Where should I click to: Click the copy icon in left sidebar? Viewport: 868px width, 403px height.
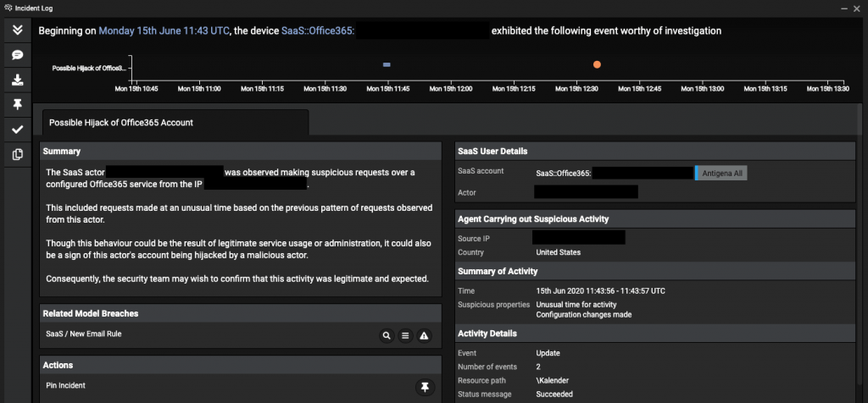[x=17, y=154]
